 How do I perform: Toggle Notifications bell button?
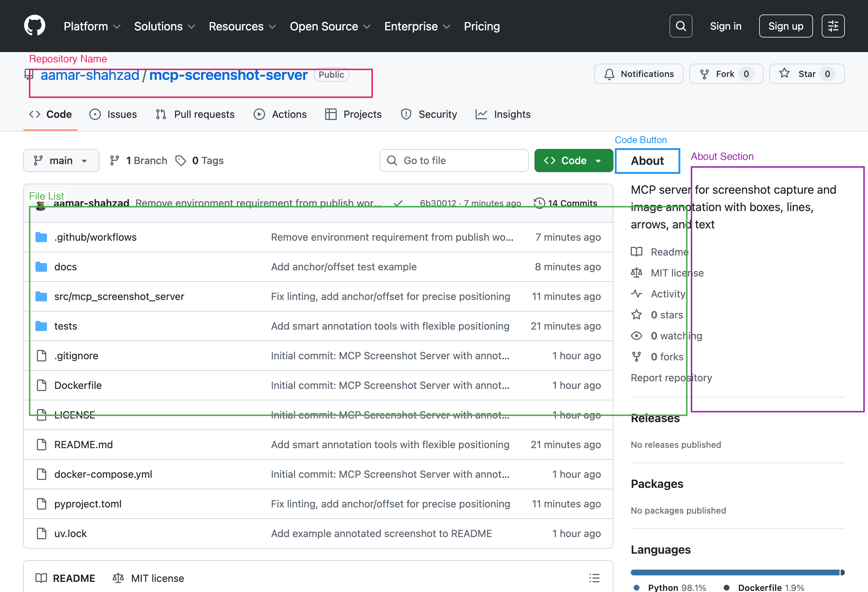point(639,74)
